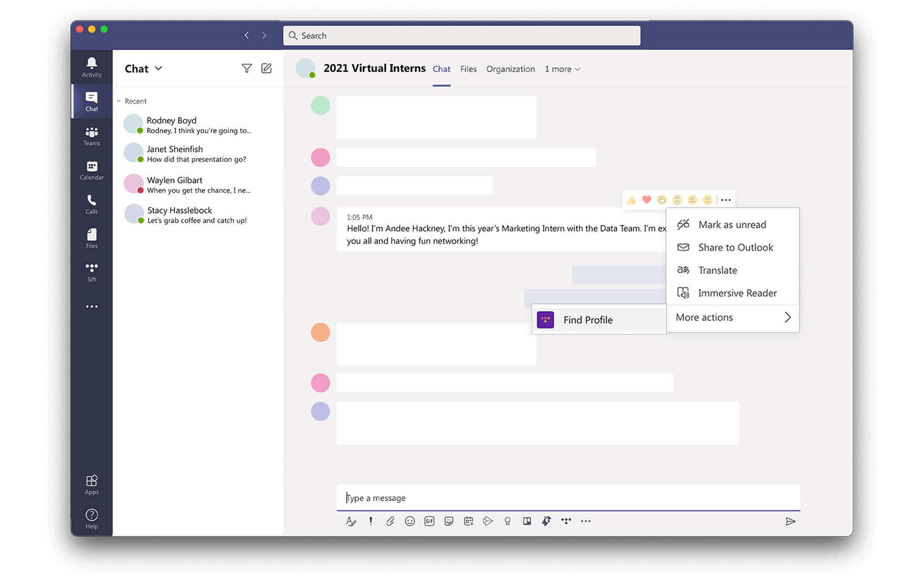Send the message with the send arrow

click(x=791, y=521)
